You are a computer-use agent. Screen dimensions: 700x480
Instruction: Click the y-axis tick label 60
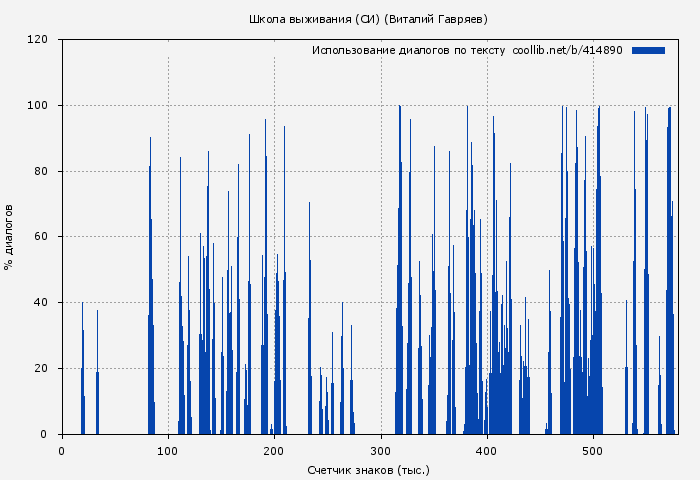(x=41, y=237)
